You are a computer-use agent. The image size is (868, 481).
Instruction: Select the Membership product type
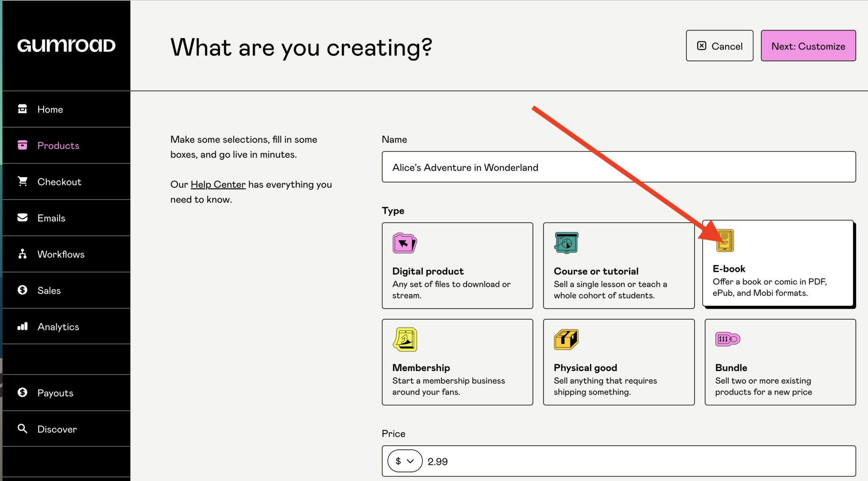pyautogui.click(x=457, y=362)
